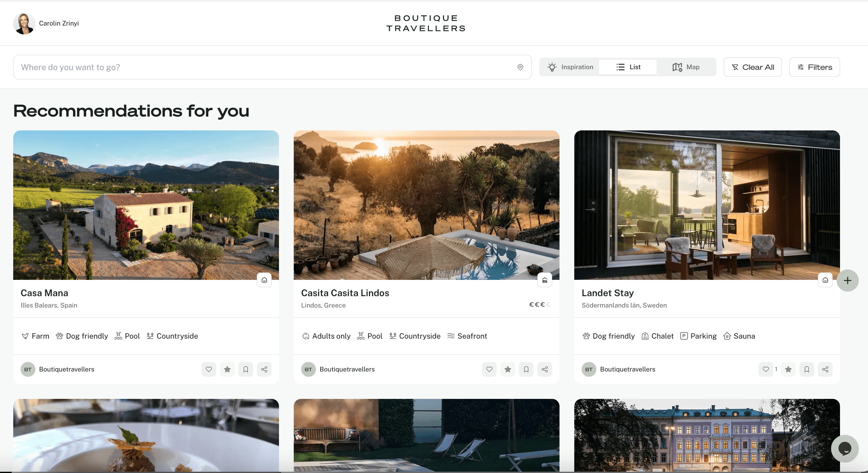
Task: Click the Seafront tag on Casita Lindos
Action: pos(467,336)
